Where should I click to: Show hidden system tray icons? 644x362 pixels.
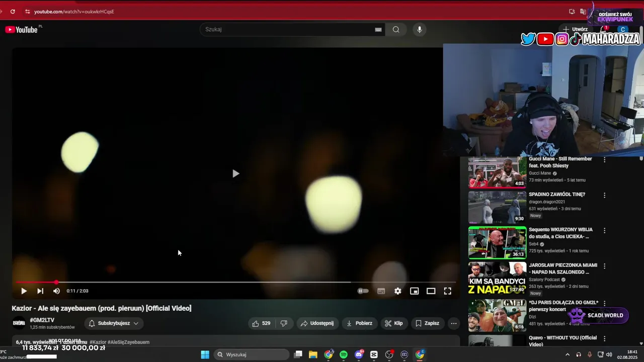[568, 354]
